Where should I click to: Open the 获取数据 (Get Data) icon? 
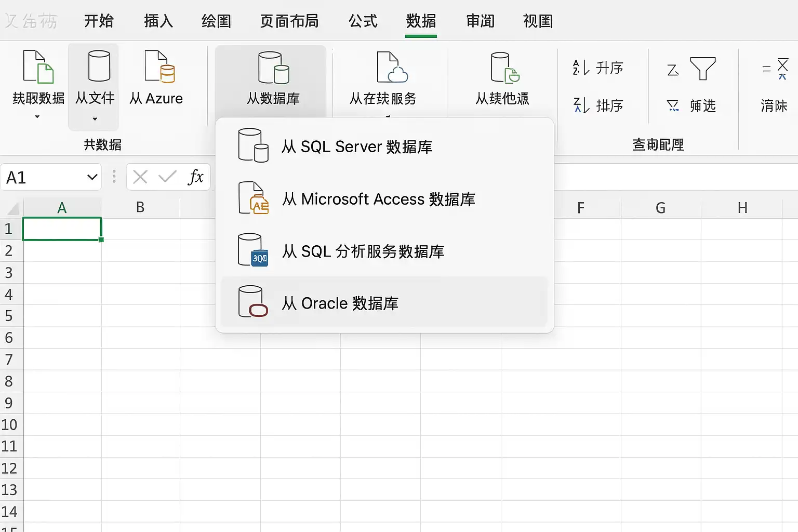click(x=38, y=67)
